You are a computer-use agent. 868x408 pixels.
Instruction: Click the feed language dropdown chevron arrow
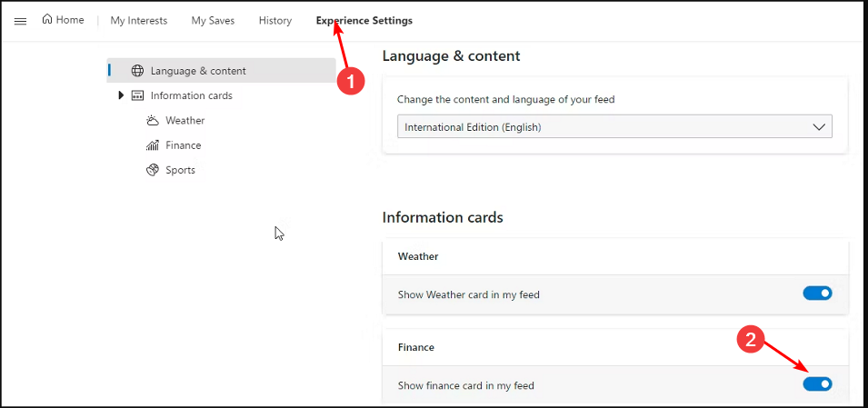(819, 127)
